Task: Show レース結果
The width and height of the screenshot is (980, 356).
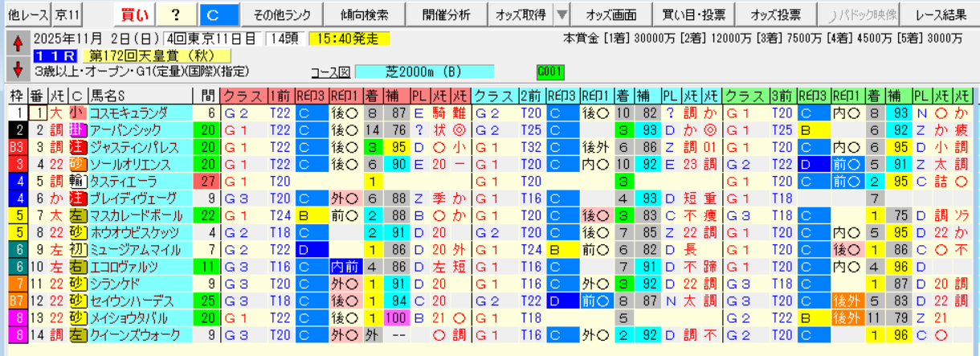Action: click(939, 14)
